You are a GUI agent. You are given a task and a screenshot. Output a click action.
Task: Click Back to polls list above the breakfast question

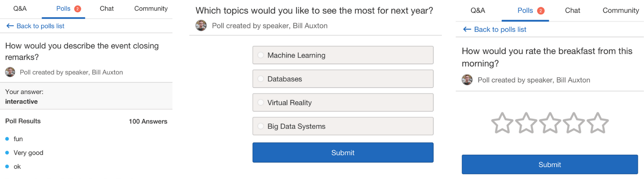coord(495,30)
